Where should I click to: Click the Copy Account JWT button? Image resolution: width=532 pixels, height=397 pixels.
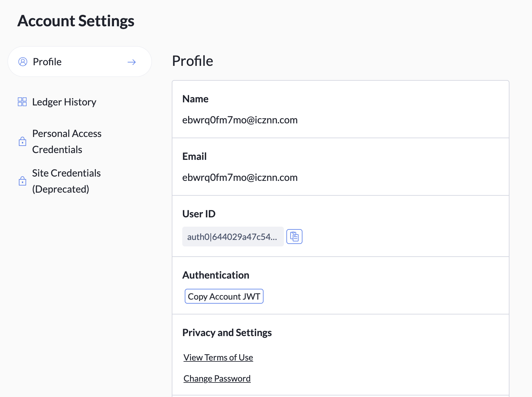point(224,296)
